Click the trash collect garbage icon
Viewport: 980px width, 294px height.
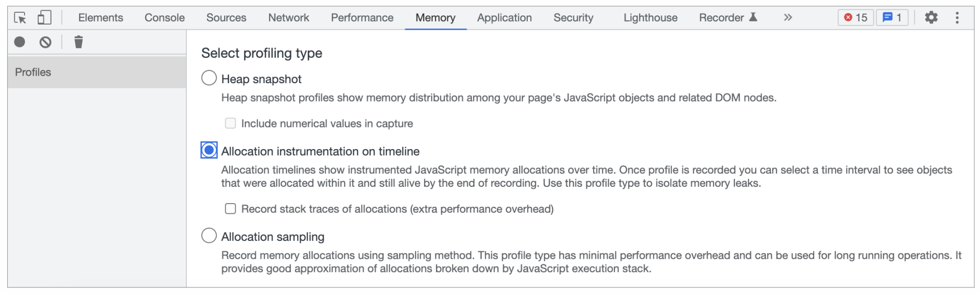(x=78, y=42)
